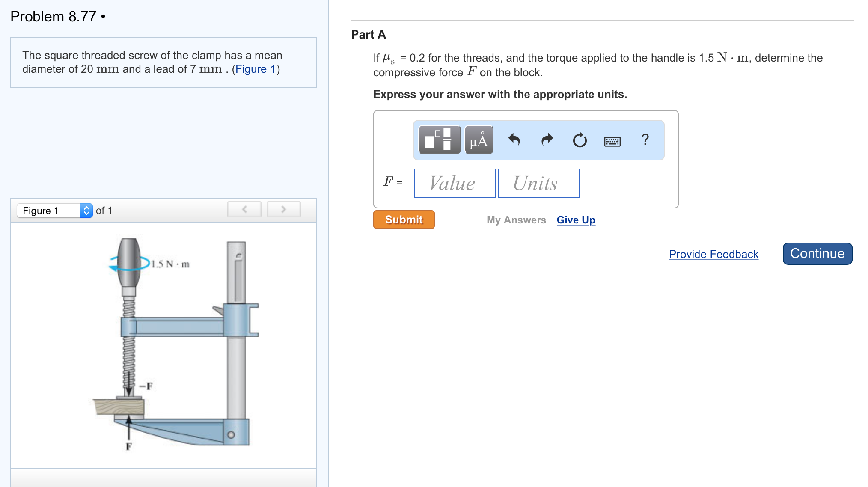Expand the figure list stepper control
Image resolution: width=868 pixels, height=487 pixels.
tap(86, 210)
